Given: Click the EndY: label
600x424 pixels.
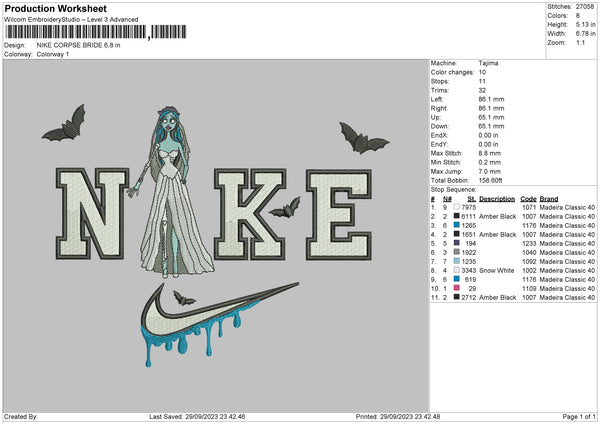Looking at the screenshot, I should [439, 144].
